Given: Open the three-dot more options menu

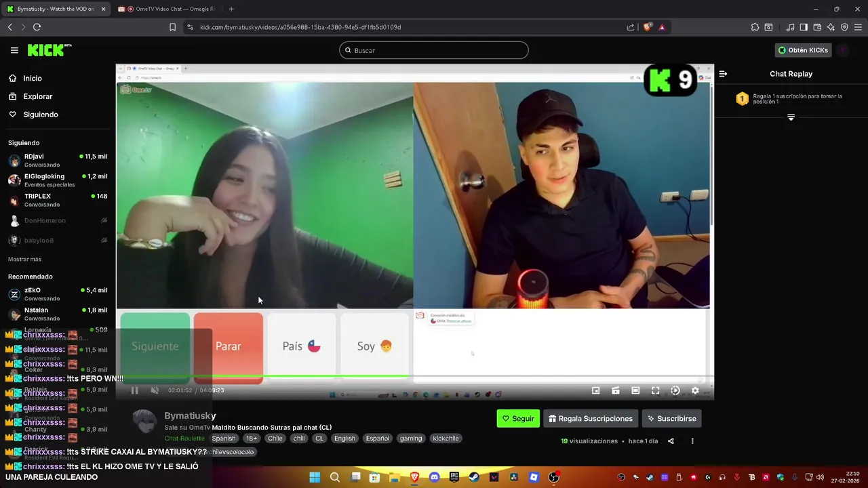Looking at the screenshot, I should pyautogui.click(x=692, y=441).
